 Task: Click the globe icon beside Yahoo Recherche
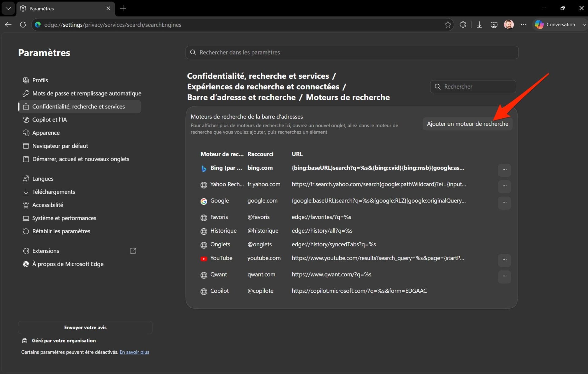click(204, 185)
